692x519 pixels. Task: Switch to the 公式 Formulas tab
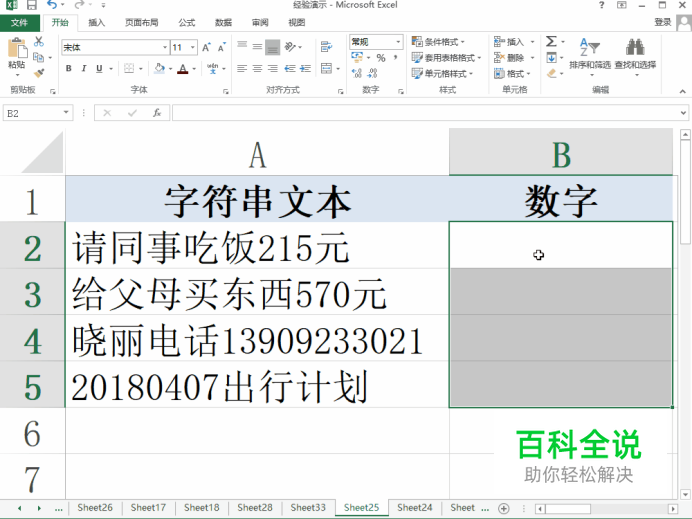(187, 23)
